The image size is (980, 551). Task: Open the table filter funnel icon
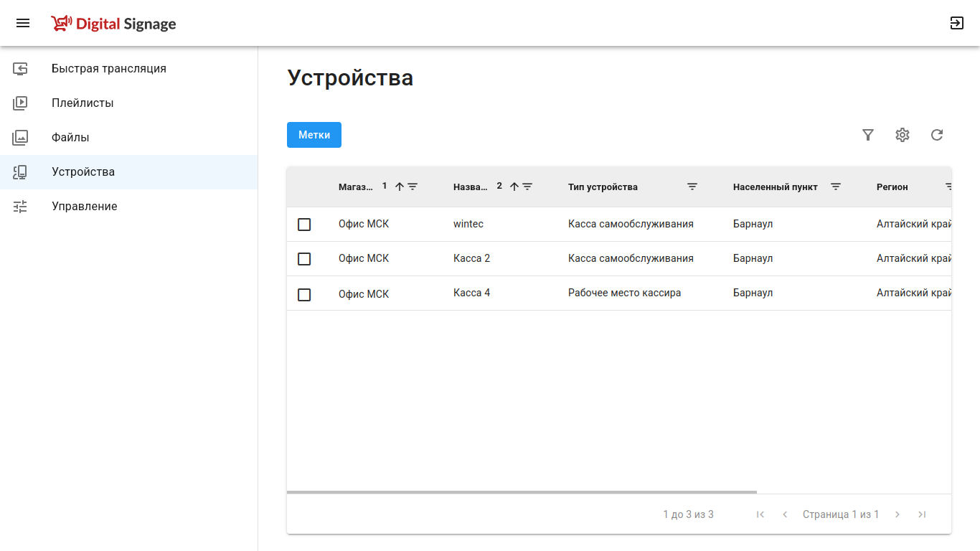(868, 135)
